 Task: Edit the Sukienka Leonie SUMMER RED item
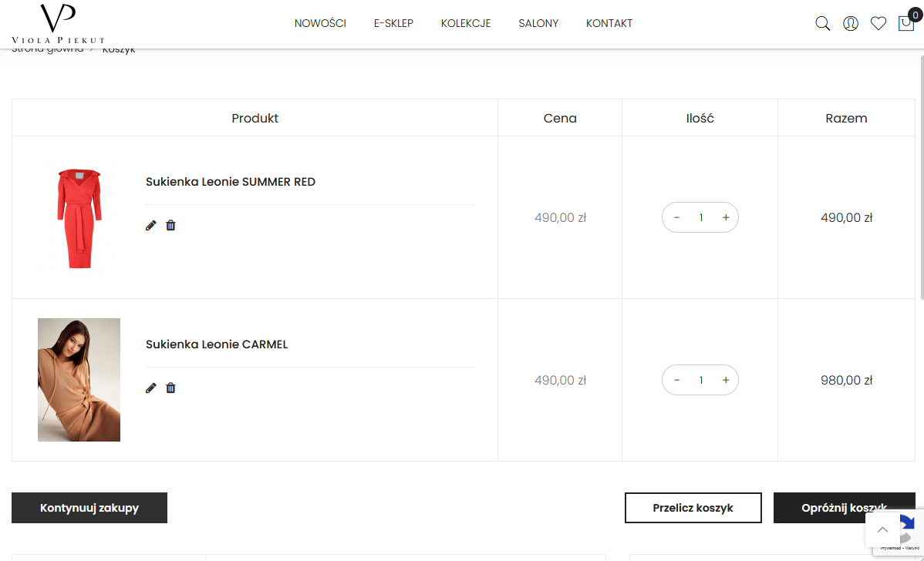click(150, 225)
